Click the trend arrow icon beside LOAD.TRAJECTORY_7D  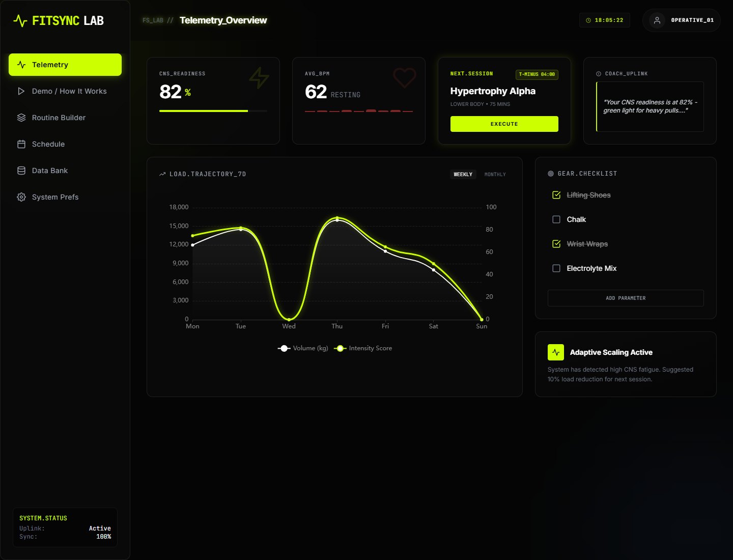pyautogui.click(x=162, y=174)
